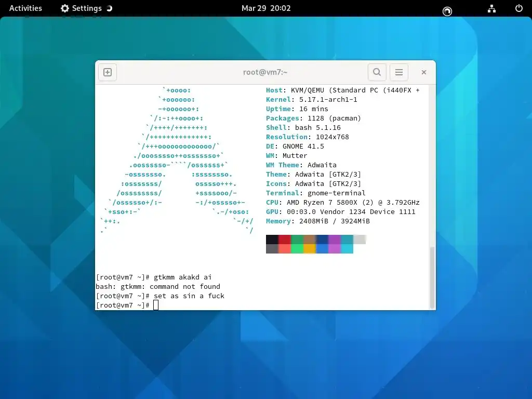The height and width of the screenshot is (399, 532).
Task: Click the red color block in neofetch
Action: 285,239
